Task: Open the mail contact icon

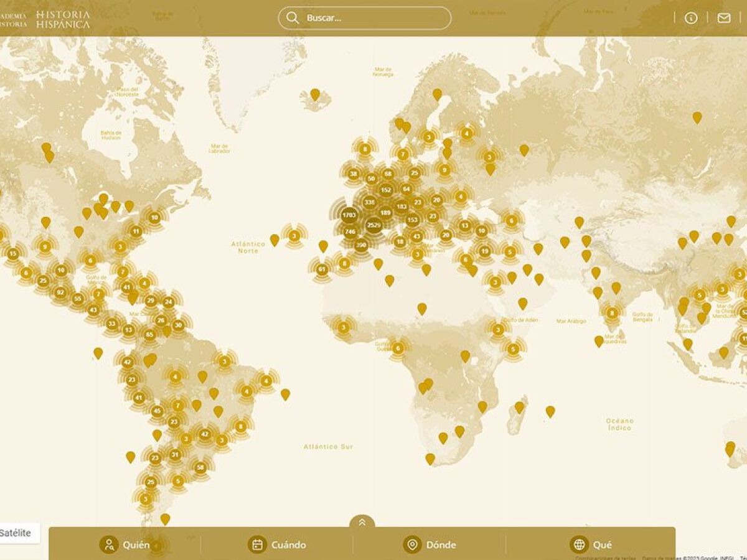Action: [724, 18]
